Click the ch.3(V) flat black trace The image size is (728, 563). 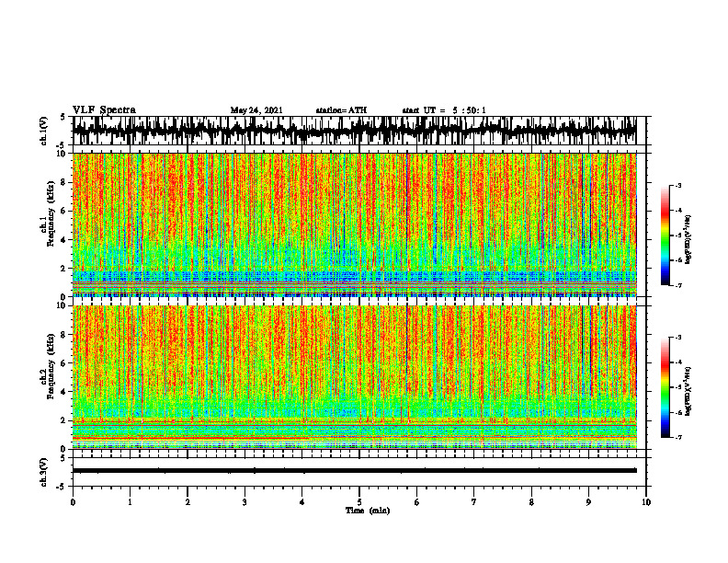354,471
